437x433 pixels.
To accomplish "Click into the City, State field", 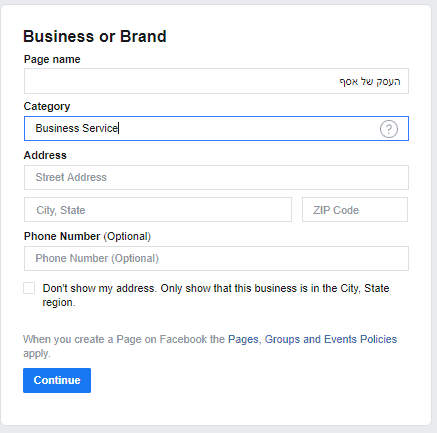I will coord(158,210).
